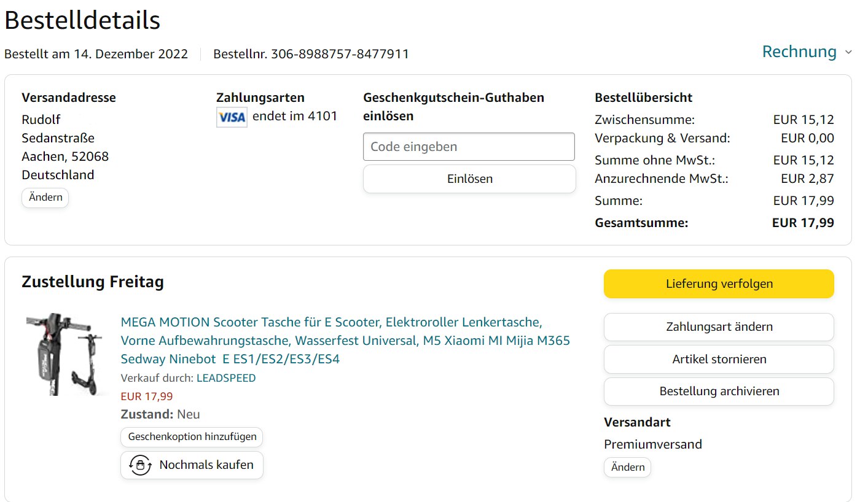Viewport: 868px width, 502px height.
Task: Click the Lieferung verfolgen button
Action: click(x=719, y=284)
